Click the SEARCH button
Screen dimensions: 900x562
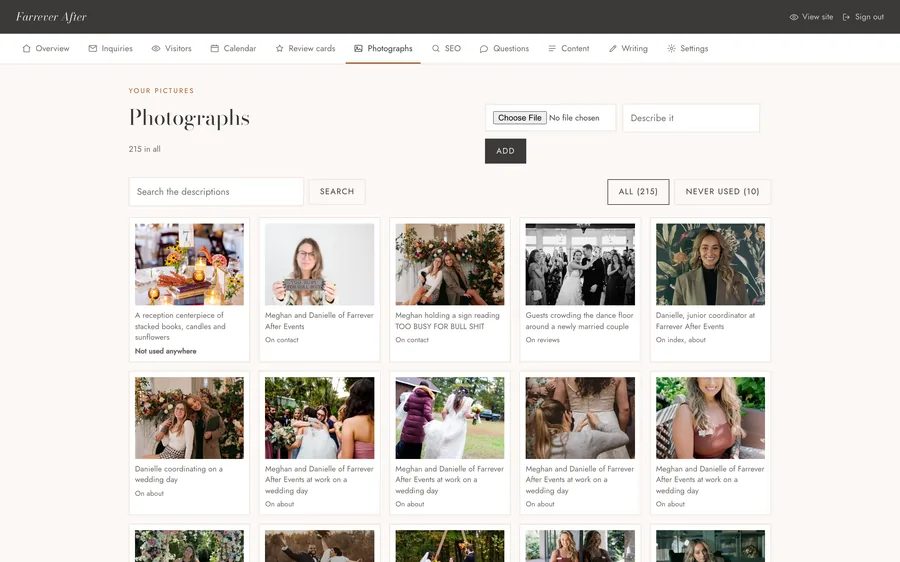(x=337, y=192)
